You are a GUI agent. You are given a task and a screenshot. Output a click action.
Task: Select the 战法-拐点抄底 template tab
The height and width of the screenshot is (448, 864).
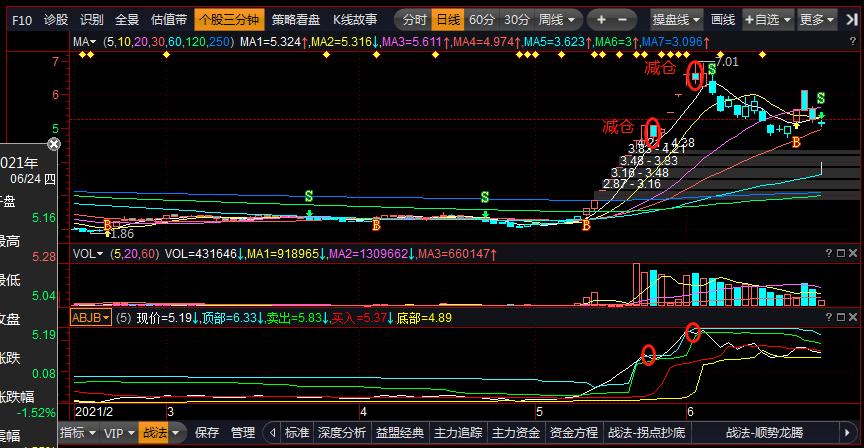[x=646, y=433]
